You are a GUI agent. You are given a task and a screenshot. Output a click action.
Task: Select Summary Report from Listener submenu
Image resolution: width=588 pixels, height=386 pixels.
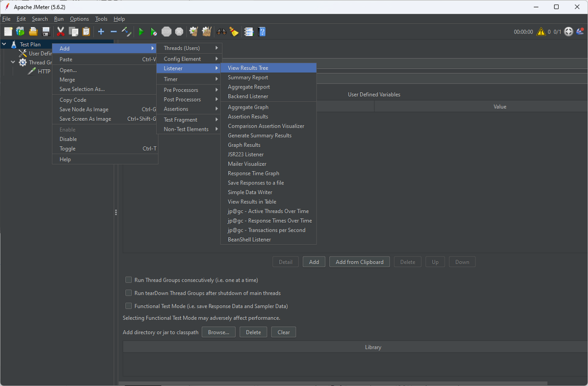tap(268, 78)
